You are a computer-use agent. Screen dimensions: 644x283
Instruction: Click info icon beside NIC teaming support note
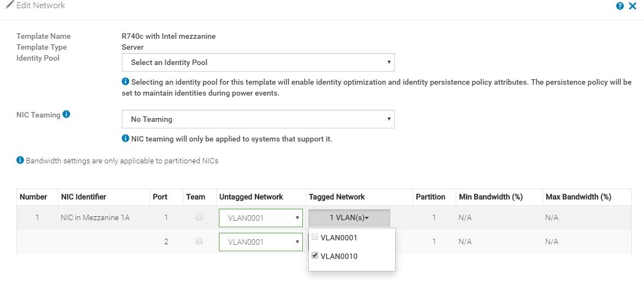(126, 139)
